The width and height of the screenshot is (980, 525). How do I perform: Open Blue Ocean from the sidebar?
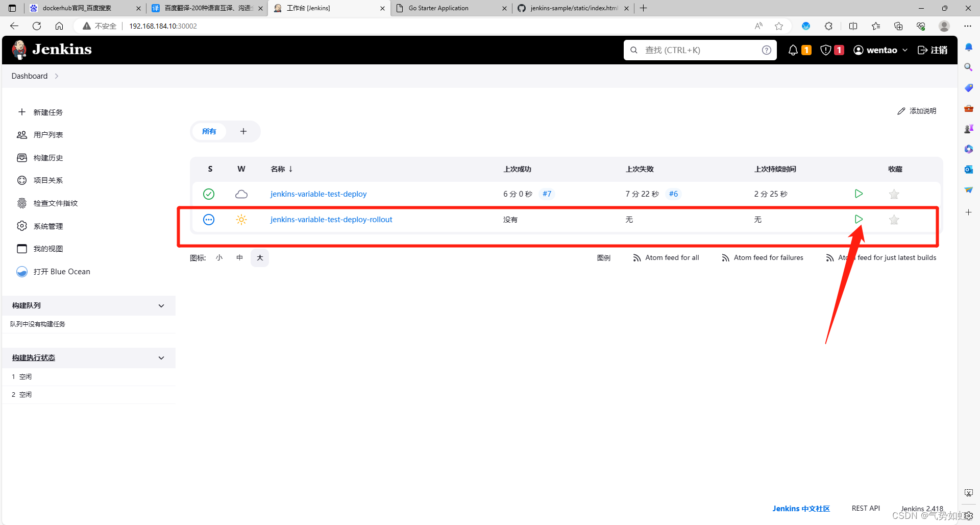(x=54, y=272)
